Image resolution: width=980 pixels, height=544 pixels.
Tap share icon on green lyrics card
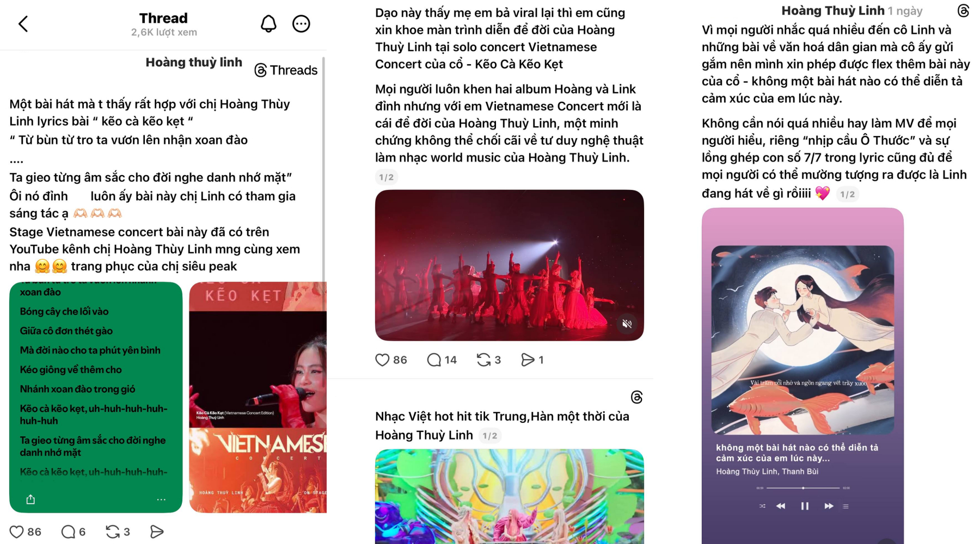30,499
